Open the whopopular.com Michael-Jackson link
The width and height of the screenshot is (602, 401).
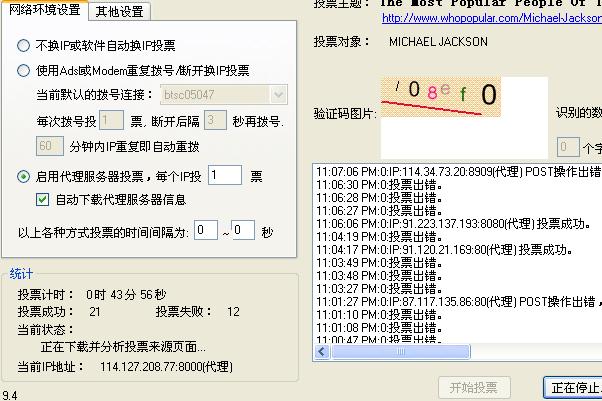[x=491, y=18]
